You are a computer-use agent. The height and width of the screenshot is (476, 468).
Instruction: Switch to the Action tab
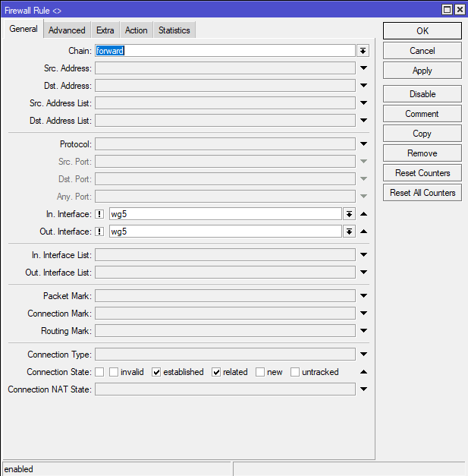(137, 30)
